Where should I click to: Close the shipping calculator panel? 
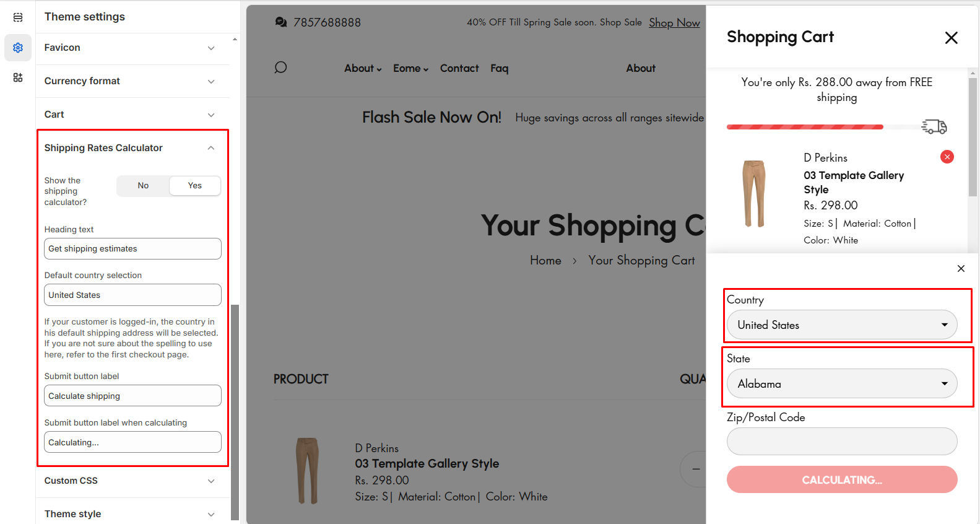click(961, 268)
